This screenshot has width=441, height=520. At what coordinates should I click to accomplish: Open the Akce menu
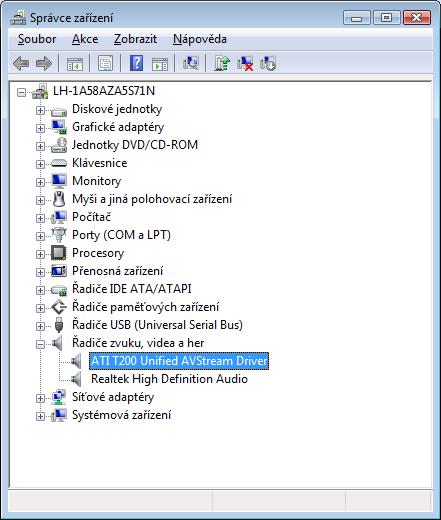click(85, 39)
